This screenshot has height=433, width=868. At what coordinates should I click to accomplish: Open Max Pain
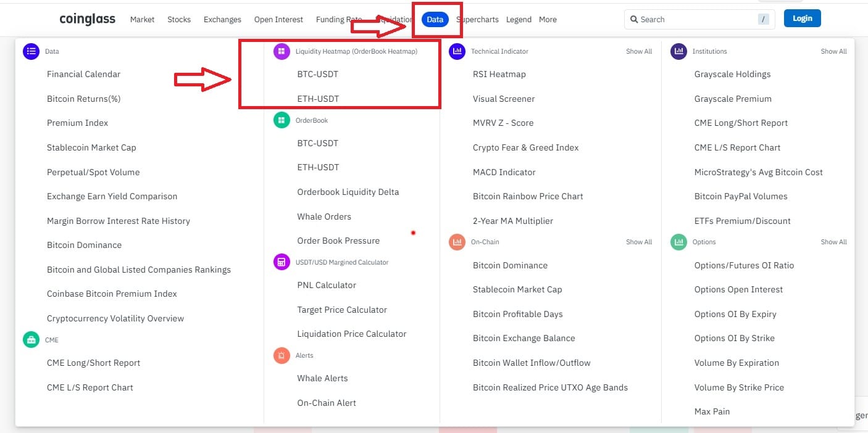click(712, 411)
